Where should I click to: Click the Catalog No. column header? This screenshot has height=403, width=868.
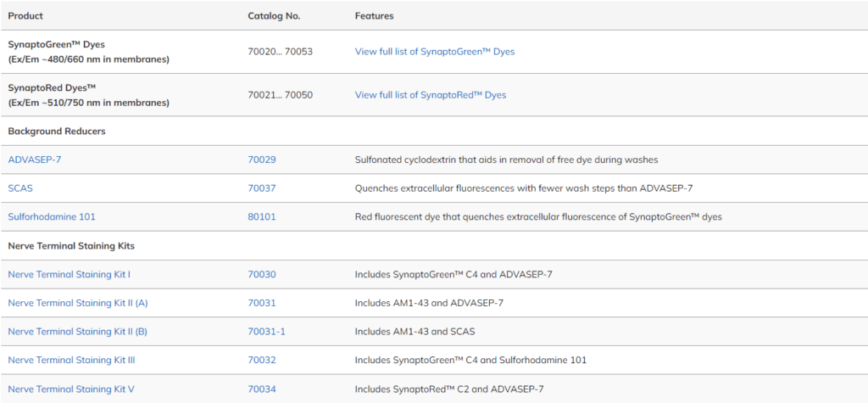(274, 16)
